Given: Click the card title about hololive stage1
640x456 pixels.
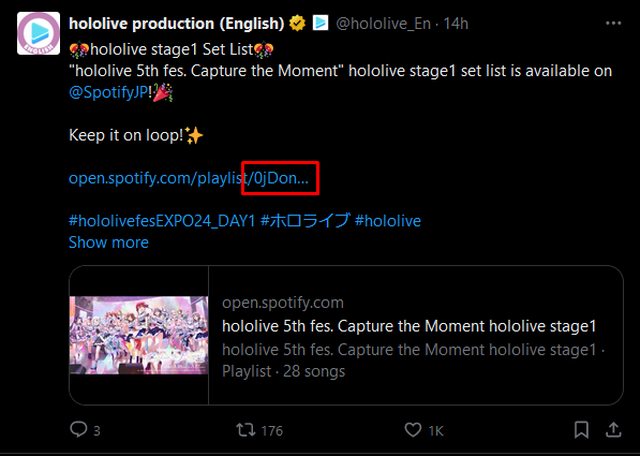Looking at the screenshot, I should pos(408,326).
